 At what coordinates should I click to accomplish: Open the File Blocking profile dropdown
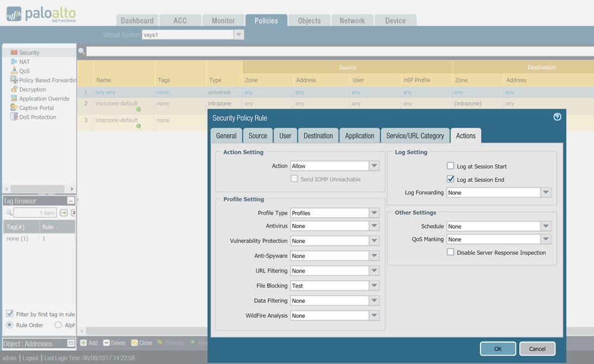(374, 286)
